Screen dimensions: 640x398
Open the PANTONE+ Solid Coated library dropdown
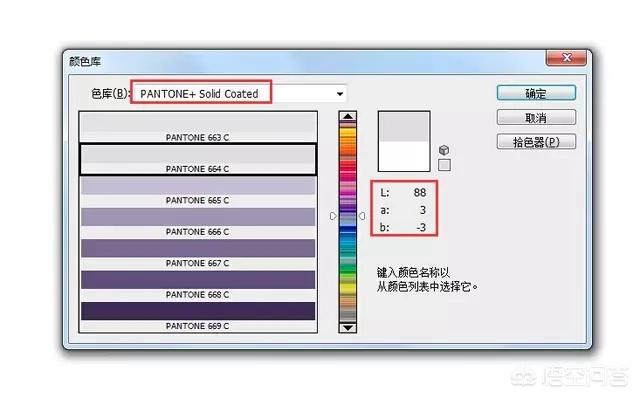point(239,94)
